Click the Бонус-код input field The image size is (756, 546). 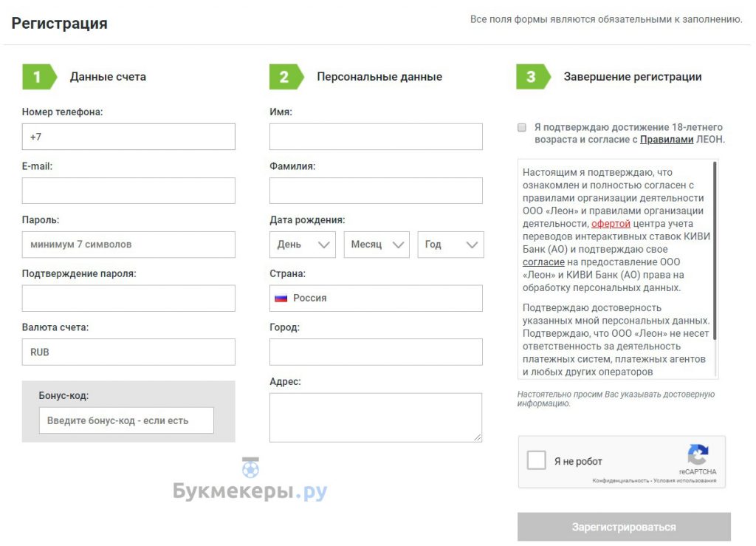tap(126, 420)
